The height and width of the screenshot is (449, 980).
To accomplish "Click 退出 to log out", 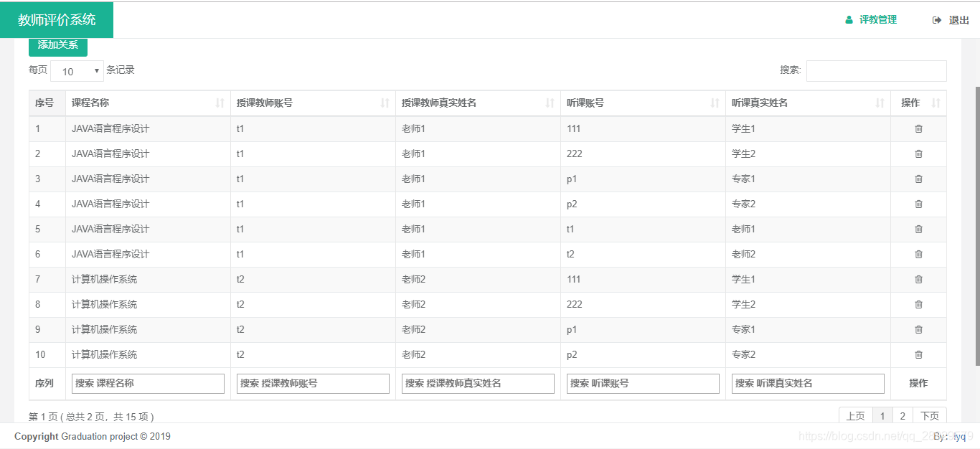I will coord(951,20).
